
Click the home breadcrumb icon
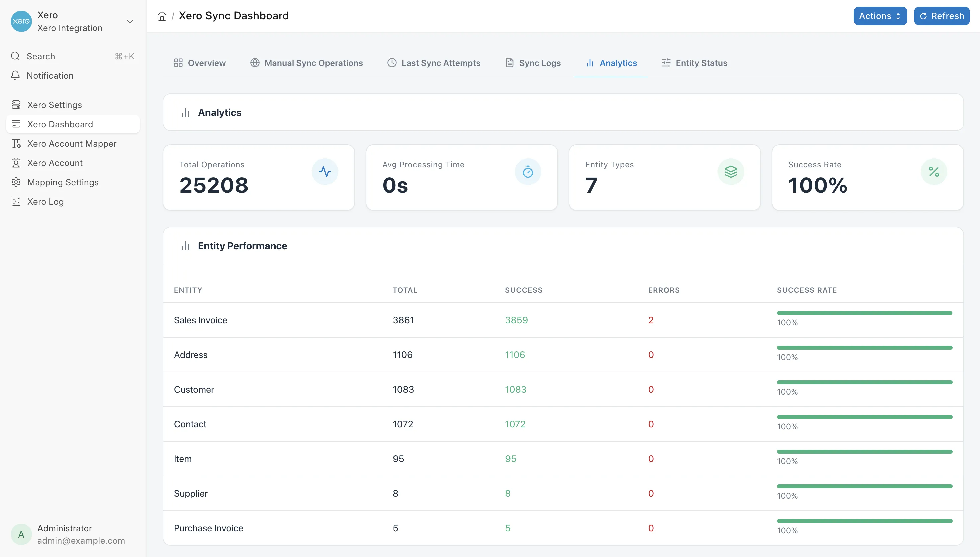[x=162, y=16]
